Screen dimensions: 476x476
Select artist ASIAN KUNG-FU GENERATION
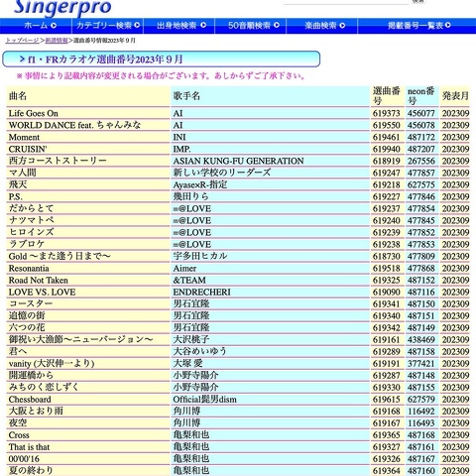coord(238,161)
